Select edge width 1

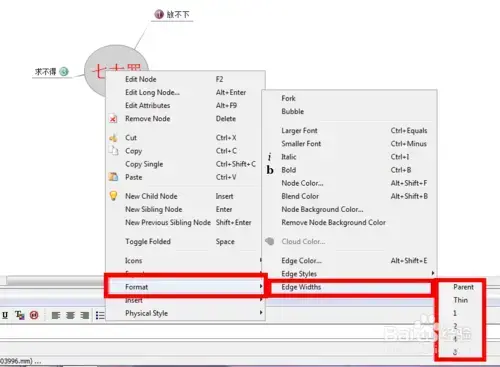click(455, 313)
